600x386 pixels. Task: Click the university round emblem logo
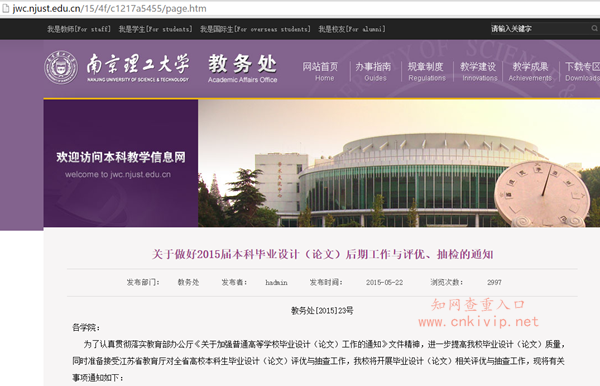tap(61, 68)
